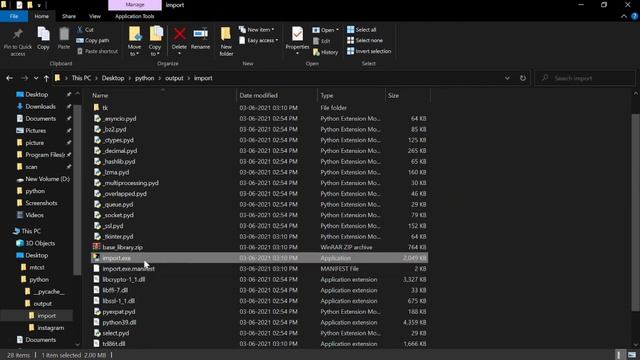Open mtcst folder in navigation tree
This screenshot has height=360, width=640.
pos(37,267)
